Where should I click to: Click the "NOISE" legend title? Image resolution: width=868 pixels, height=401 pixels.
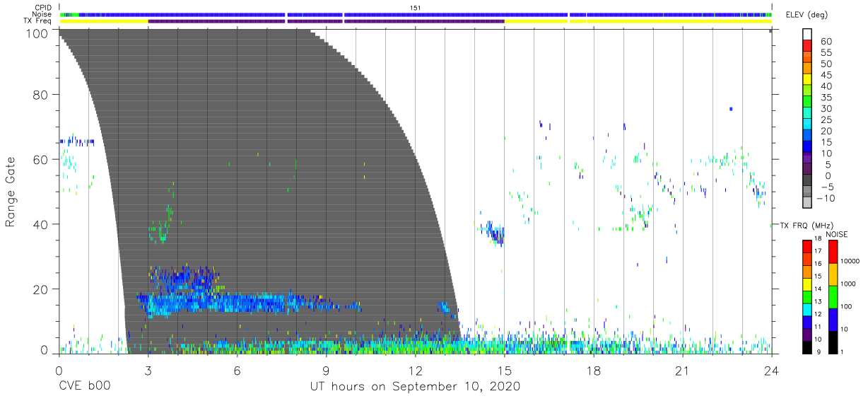(836, 234)
